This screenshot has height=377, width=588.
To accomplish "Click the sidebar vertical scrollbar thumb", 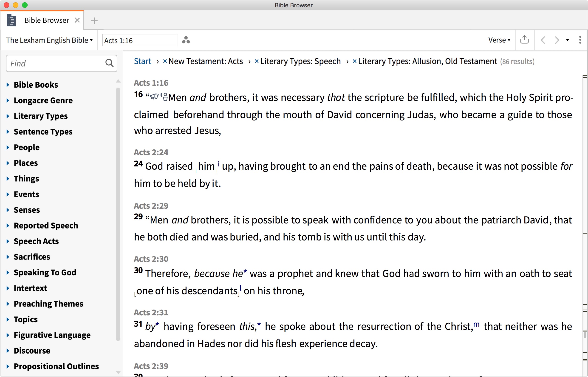I will click(x=118, y=214).
